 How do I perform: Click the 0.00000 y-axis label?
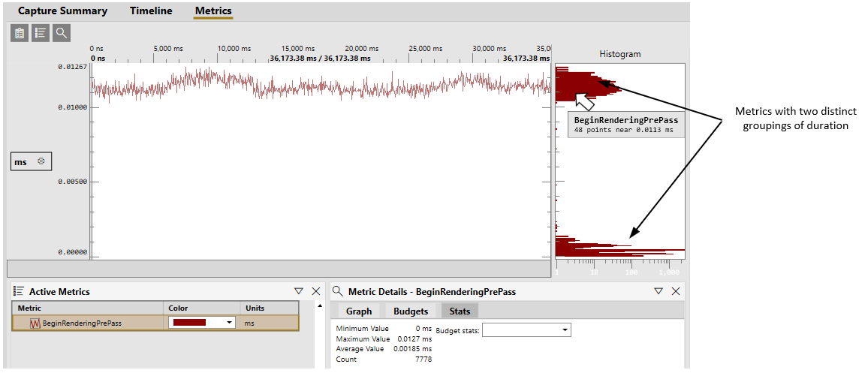72,252
